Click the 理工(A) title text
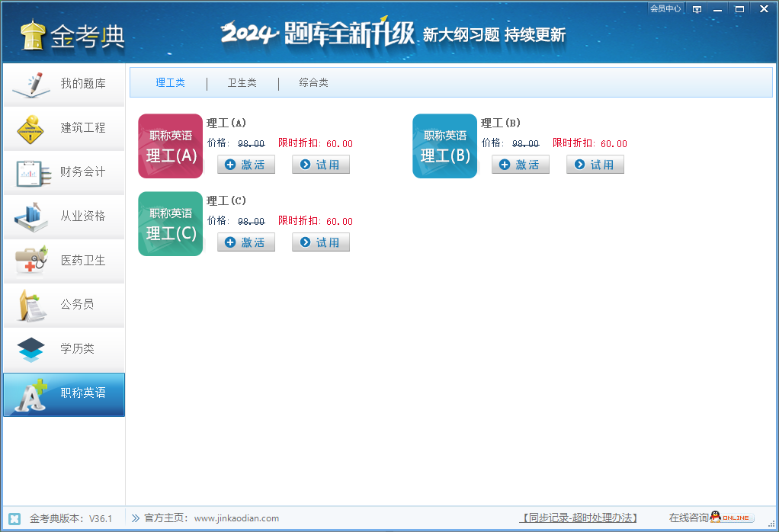 tap(226, 123)
